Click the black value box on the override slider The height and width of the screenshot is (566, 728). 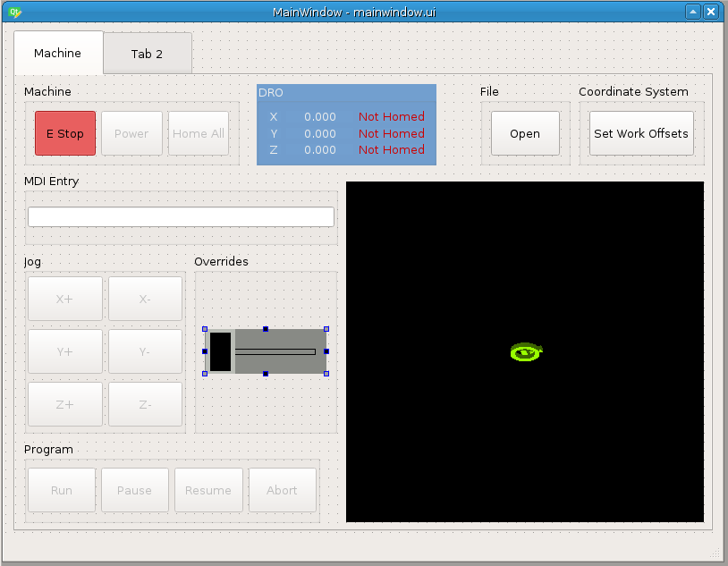[221, 351]
